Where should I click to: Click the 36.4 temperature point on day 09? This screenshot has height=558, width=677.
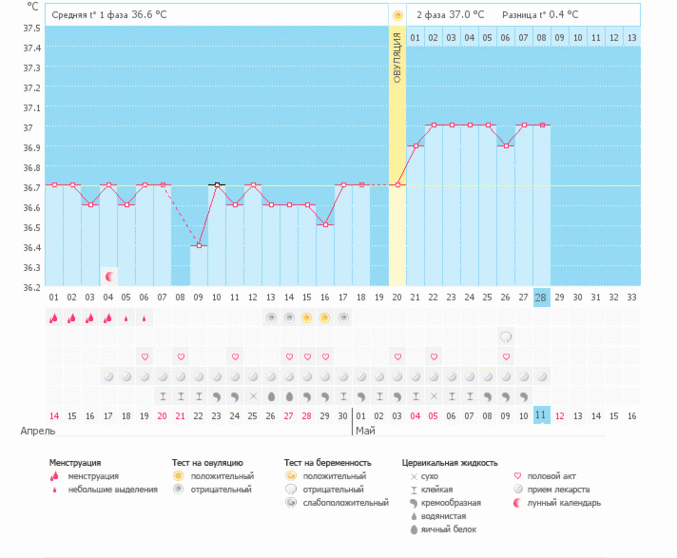coord(199,246)
